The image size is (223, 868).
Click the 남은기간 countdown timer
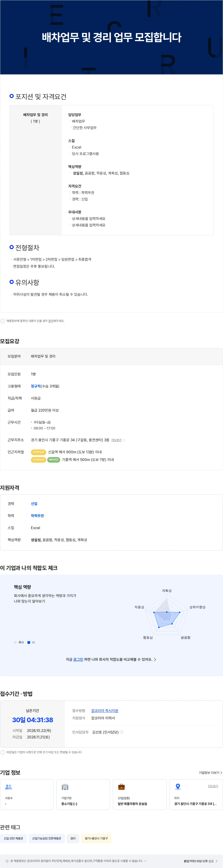coord(33,720)
